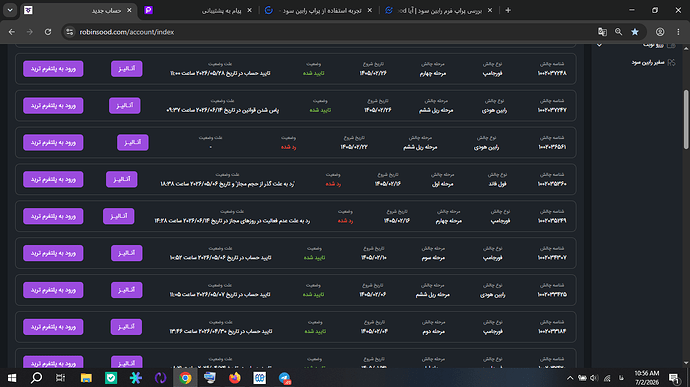Screen dimensions: 690x387
Task: Open Telegram from the taskbar
Action: coord(284,378)
